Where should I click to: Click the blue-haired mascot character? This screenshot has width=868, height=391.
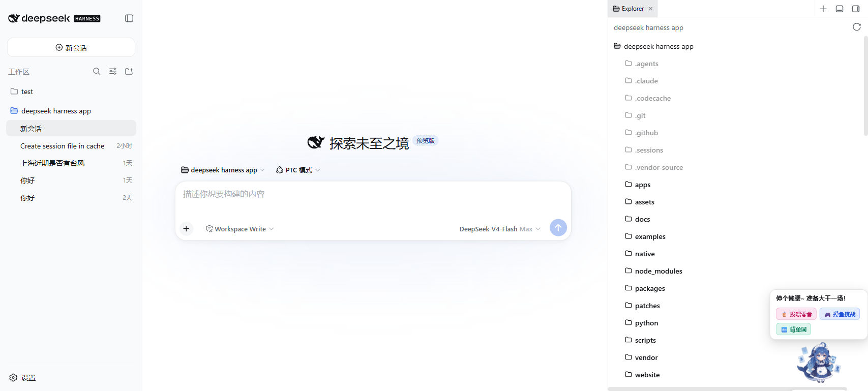click(x=819, y=362)
